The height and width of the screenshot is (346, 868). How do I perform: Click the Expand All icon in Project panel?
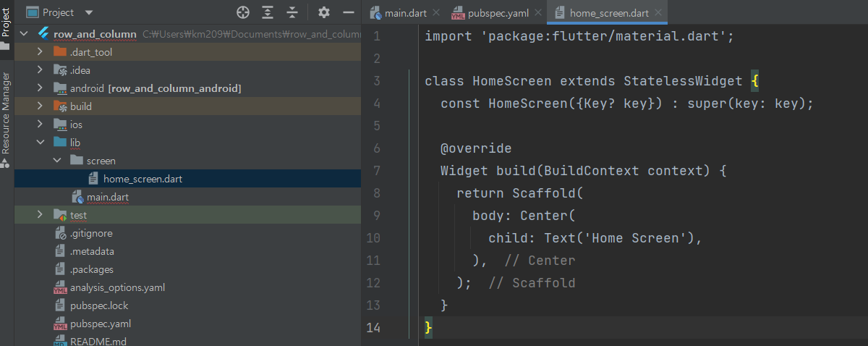point(268,12)
